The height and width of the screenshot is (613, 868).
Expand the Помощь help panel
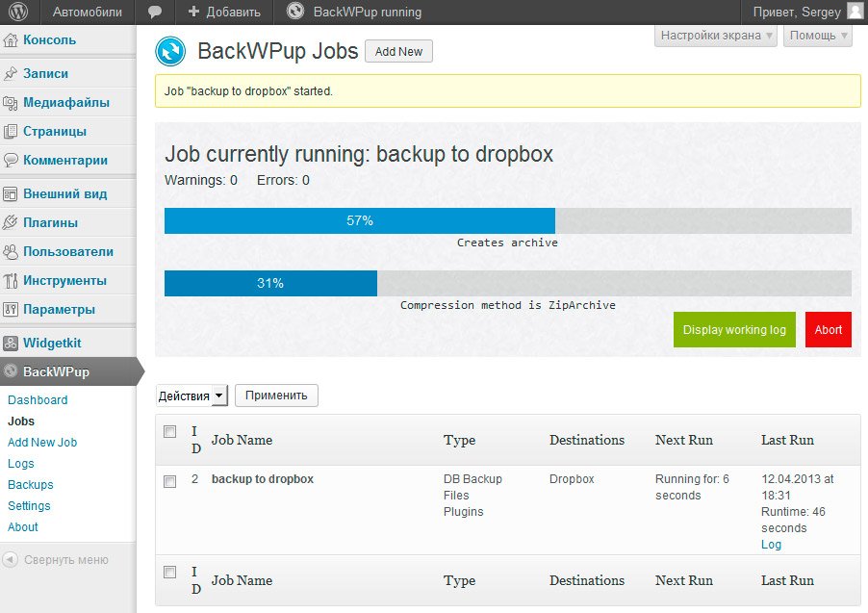[x=818, y=36]
